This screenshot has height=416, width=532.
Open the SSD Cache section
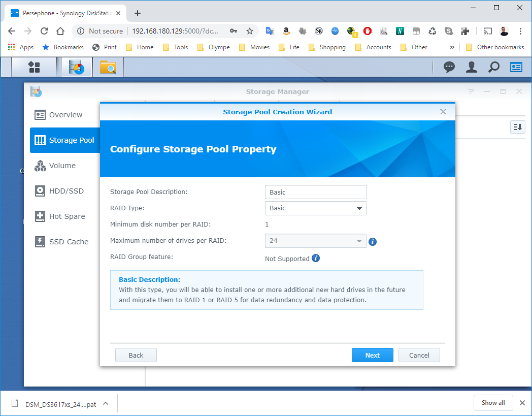pos(69,242)
